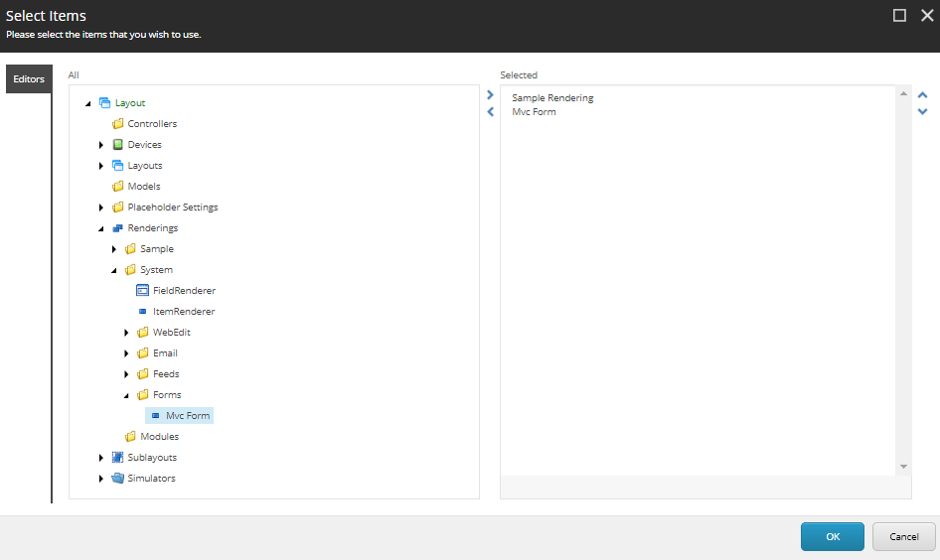
Task: Select the Sublayouts tree label
Action: pos(152,458)
